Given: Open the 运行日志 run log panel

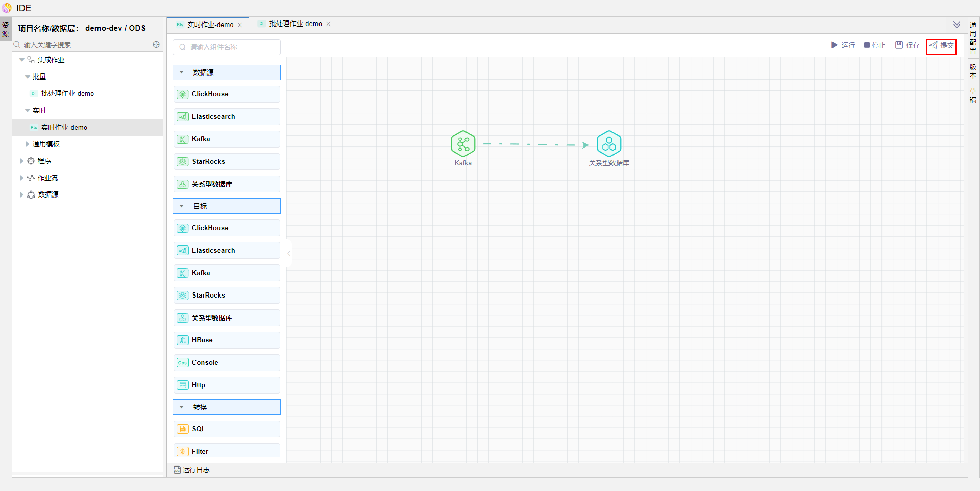Looking at the screenshot, I should (192, 470).
